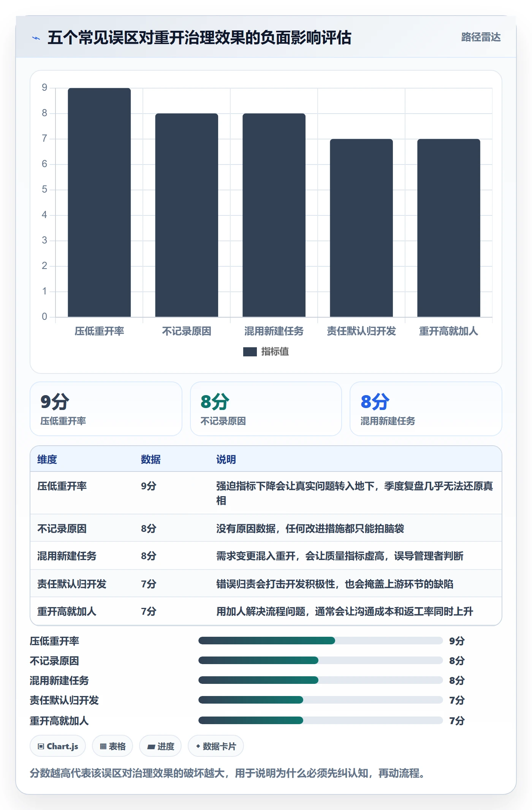
Task: Click the 责任默认归开发 bar in the chart
Action: click(361, 228)
